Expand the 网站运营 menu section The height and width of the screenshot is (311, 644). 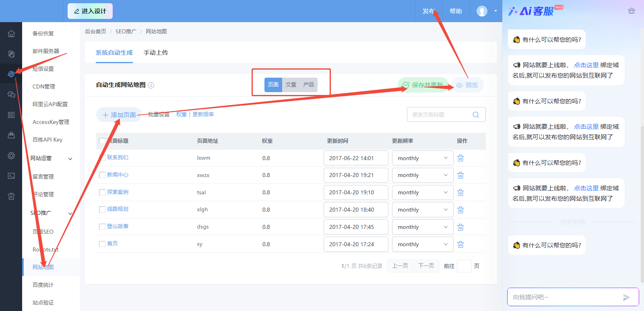70,159
